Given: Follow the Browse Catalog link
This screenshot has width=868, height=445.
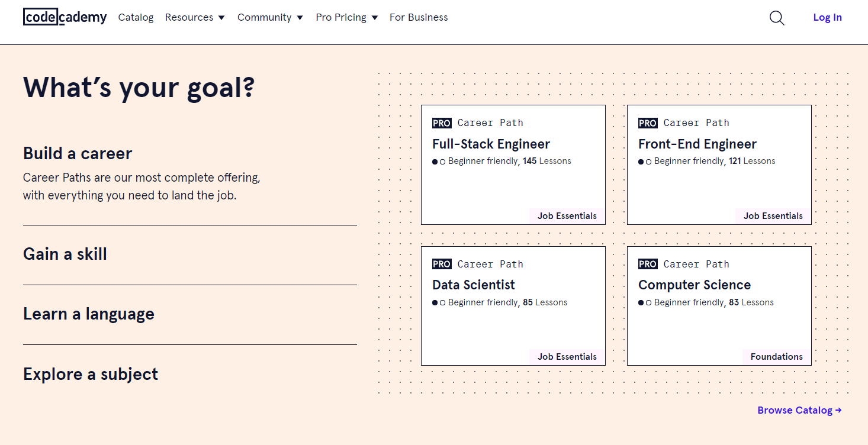Looking at the screenshot, I should [799, 410].
